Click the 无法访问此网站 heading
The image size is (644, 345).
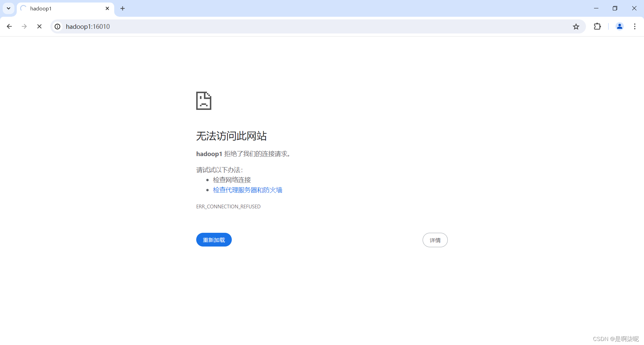point(231,136)
